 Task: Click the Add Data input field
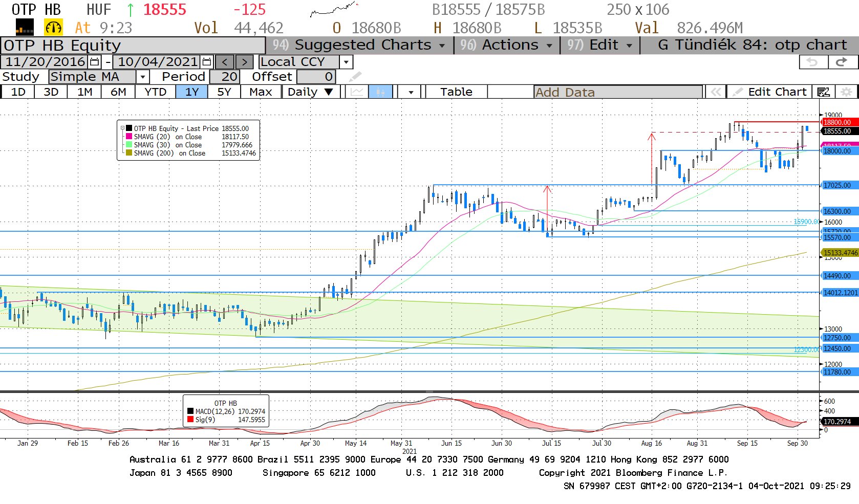pyautogui.click(x=618, y=92)
